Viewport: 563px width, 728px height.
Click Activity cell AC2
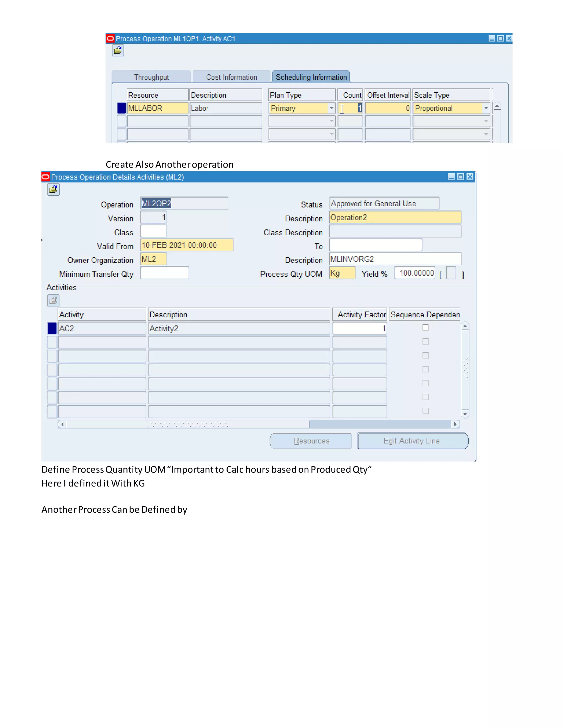(102, 328)
